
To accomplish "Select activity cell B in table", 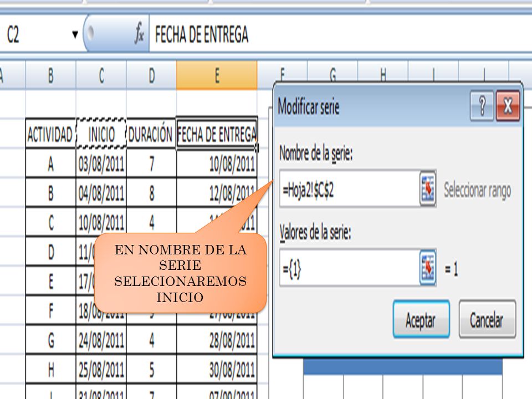I will (50, 193).
